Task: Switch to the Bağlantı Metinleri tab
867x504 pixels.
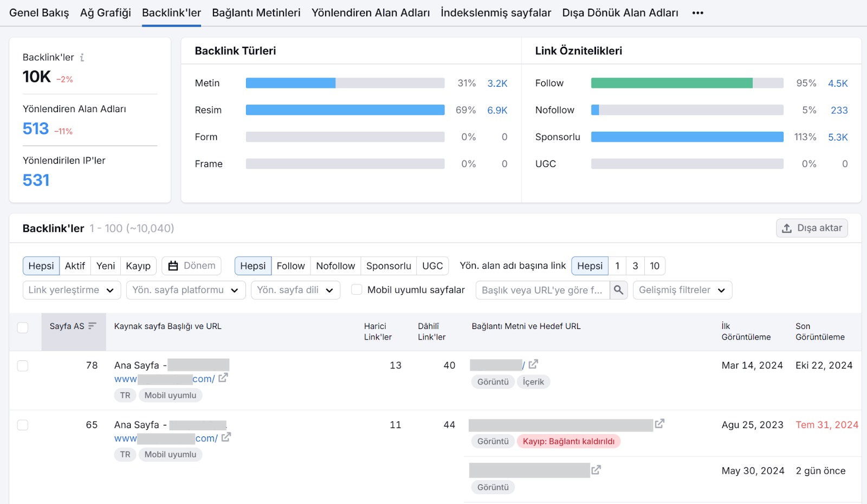Action: [256, 13]
